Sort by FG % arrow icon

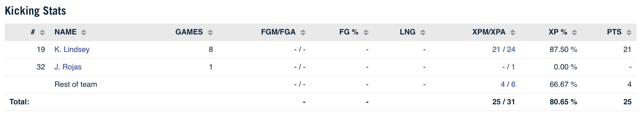pyautogui.click(x=366, y=32)
